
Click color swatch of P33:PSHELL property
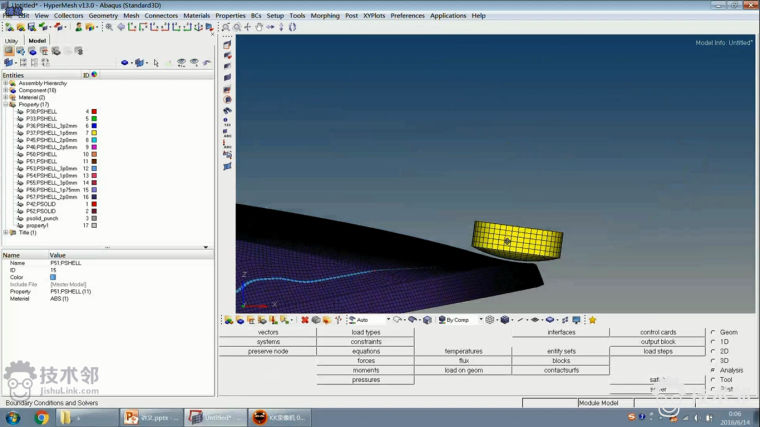(x=94, y=119)
